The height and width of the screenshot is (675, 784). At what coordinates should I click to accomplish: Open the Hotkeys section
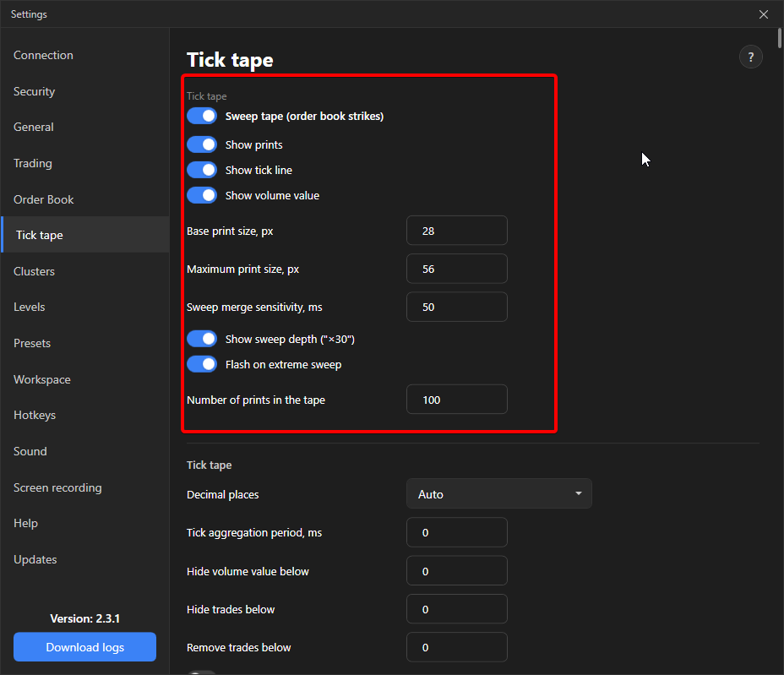[85, 415]
